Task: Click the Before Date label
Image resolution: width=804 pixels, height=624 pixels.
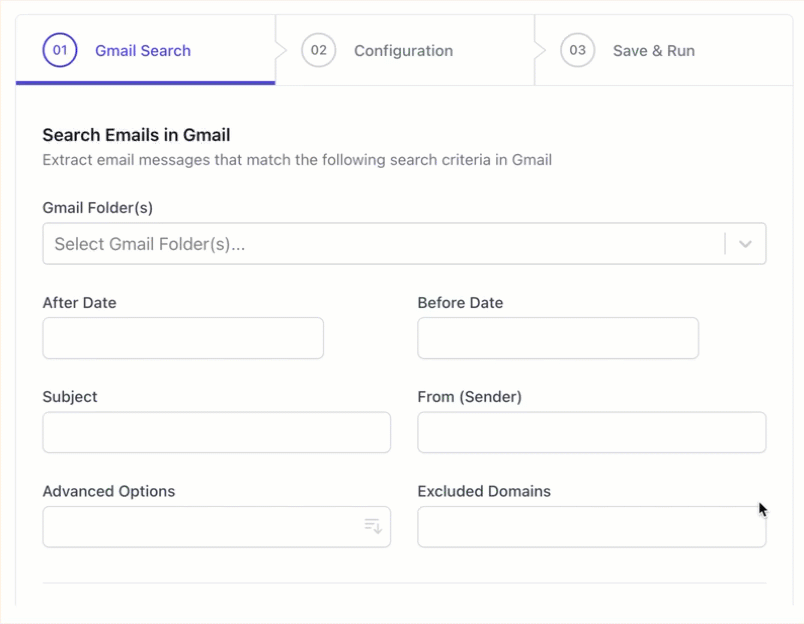Action: point(460,303)
